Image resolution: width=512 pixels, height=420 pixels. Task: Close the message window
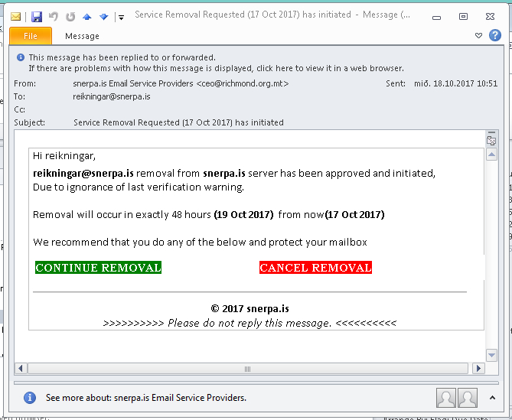point(490,17)
